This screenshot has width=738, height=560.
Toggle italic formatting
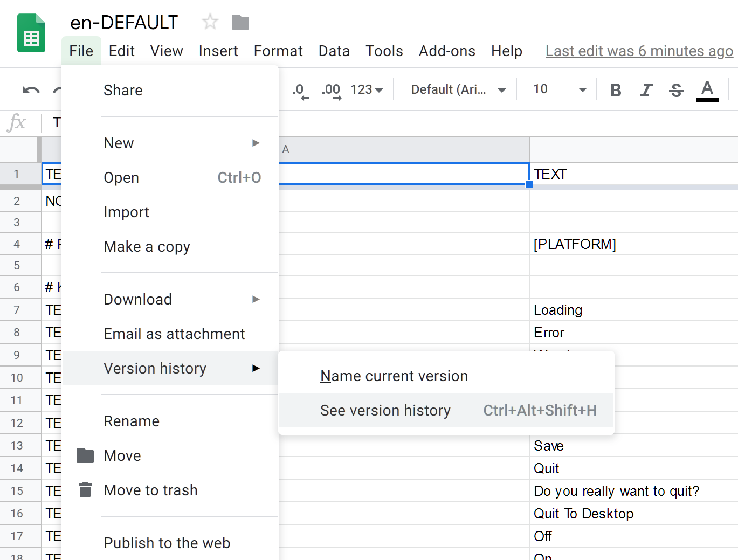pos(646,90)
